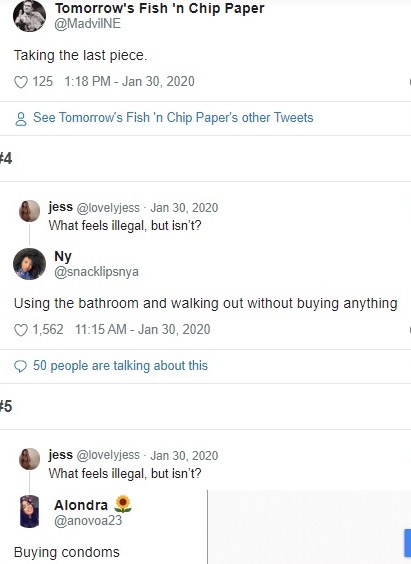Click the Alondra display name
The width and height of the screenshot is (411, 564).
click(81, 505)
